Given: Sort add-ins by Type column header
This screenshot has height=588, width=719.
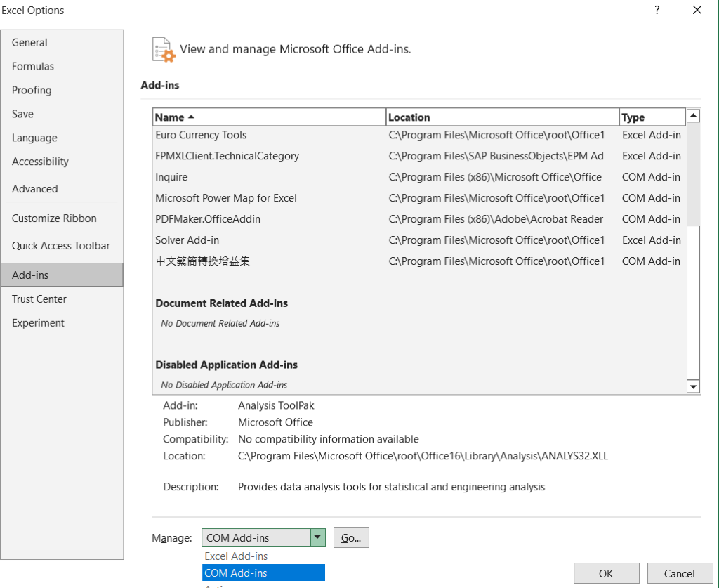Looking at the screenshot, I should click(x=652, y=117).
